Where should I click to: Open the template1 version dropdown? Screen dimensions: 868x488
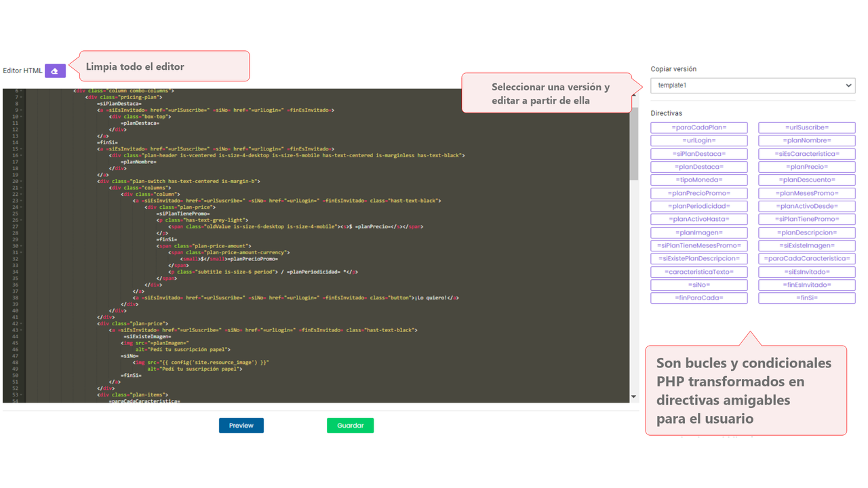[x=753, y=85]
